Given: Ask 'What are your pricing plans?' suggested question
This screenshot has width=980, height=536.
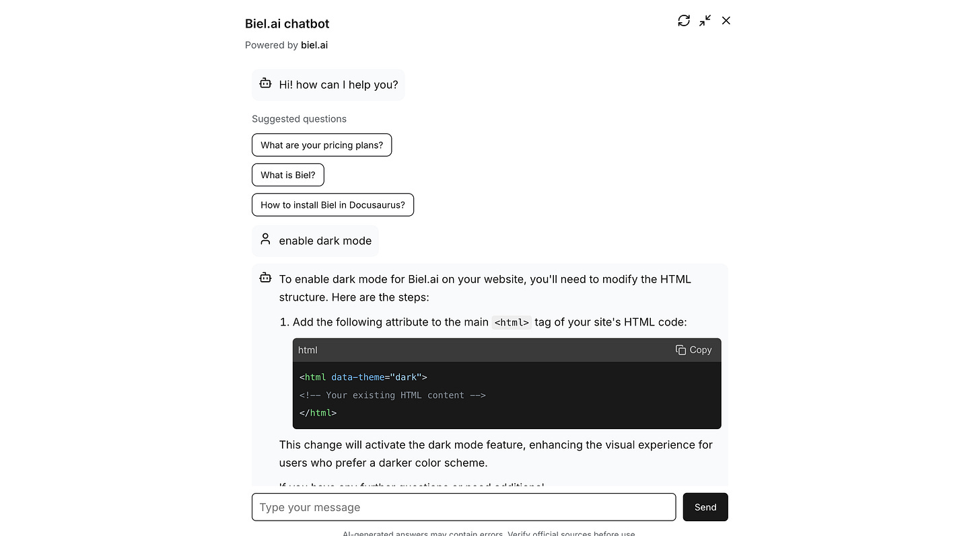Looking at the screenshot, I should [x=322, y=145].
